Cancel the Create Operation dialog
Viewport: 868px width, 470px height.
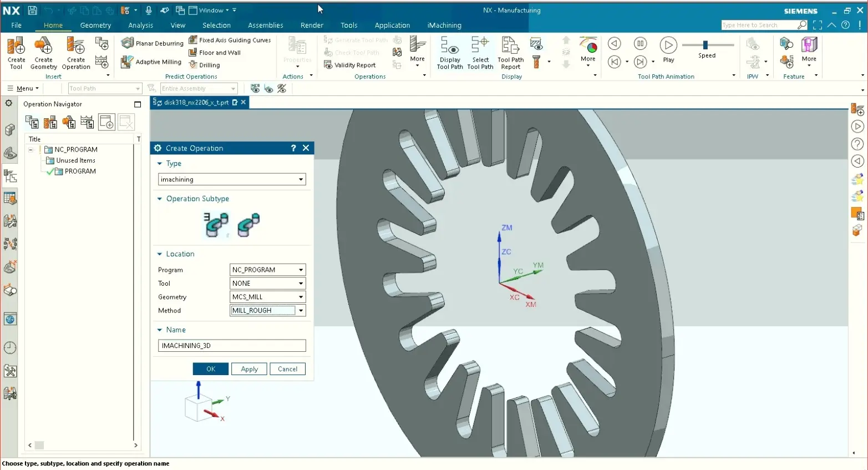coord(287,369)
